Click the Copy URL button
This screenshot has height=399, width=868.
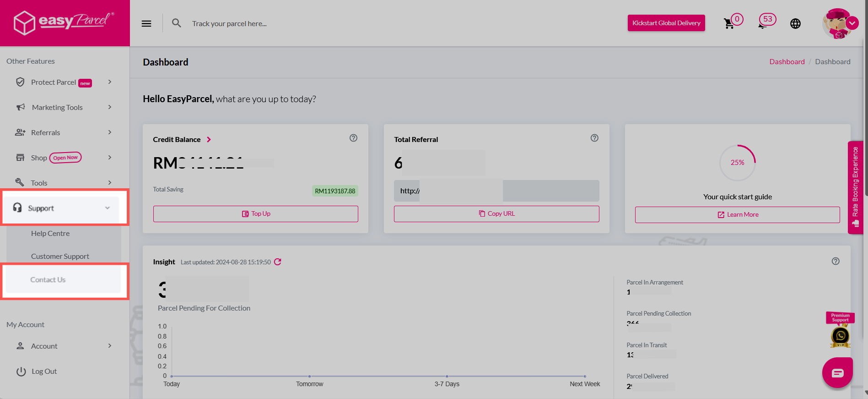[496, 214]
